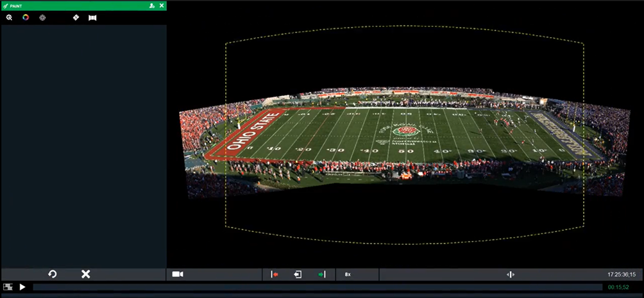Set mark-out with the green arrow icon
This screenshot has height=298, width=644.
coord(321,274)
